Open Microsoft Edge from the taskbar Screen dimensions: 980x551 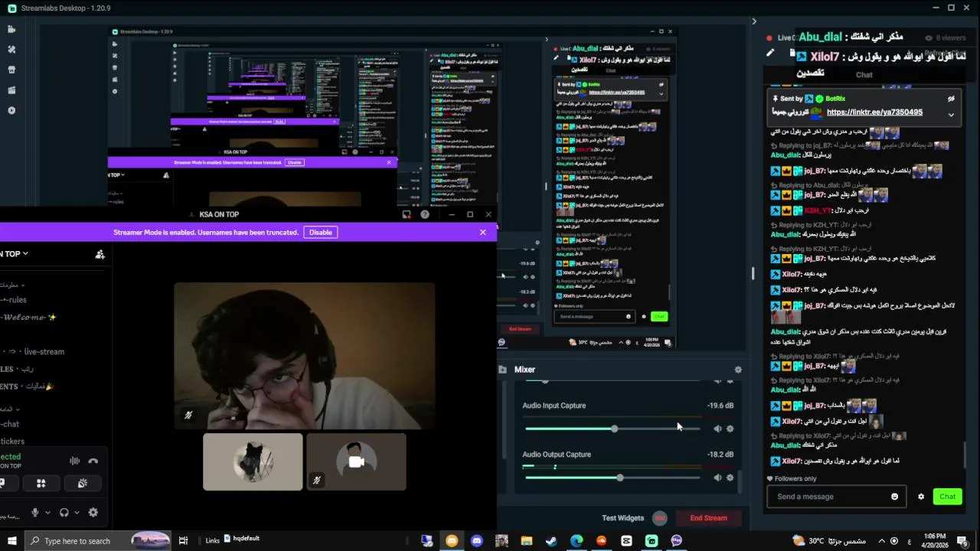tap(577, 540)
